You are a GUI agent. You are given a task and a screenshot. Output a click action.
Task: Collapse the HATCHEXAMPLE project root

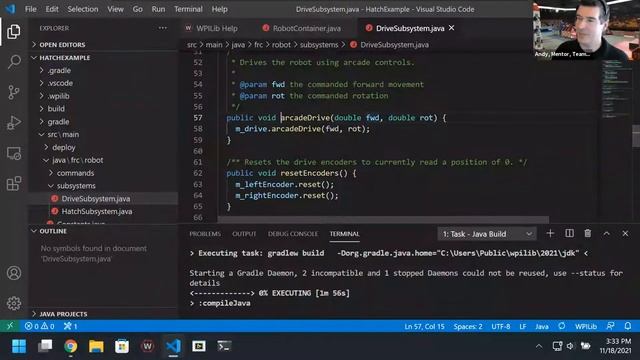tap(64, 58)
